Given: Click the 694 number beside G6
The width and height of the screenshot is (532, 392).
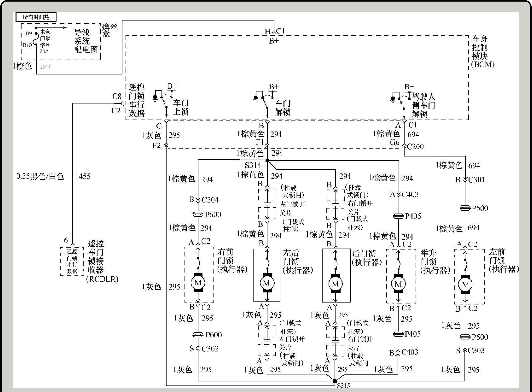Looking at the screenshot, I should point(413,135).
